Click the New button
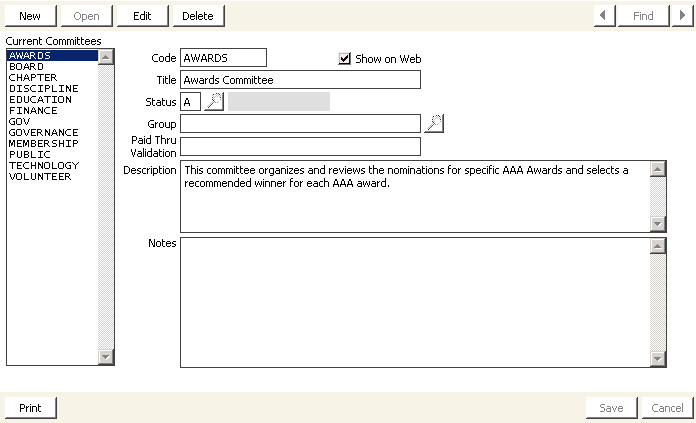 [30, 16]
